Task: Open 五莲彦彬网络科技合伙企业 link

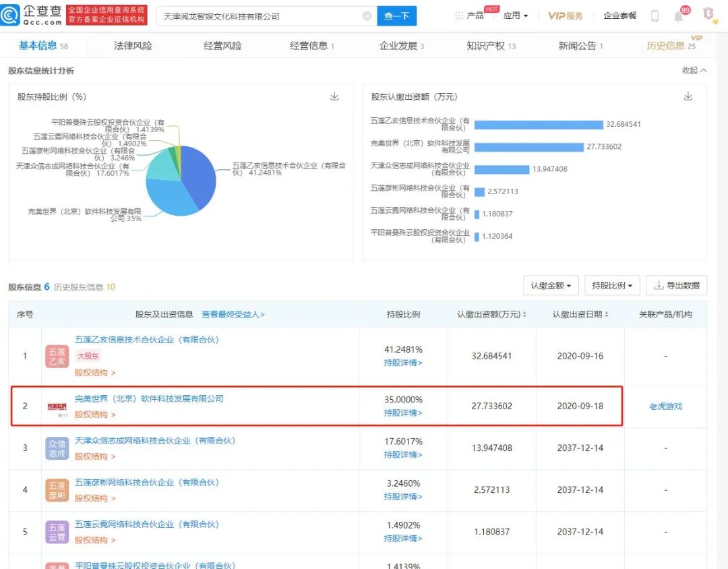Action: pos(147,482)
